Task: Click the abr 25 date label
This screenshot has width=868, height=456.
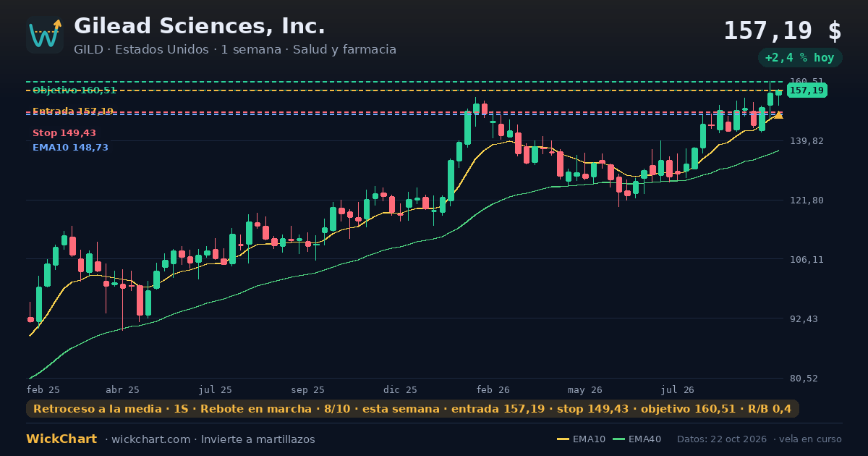Action: [x=122, y=389]
